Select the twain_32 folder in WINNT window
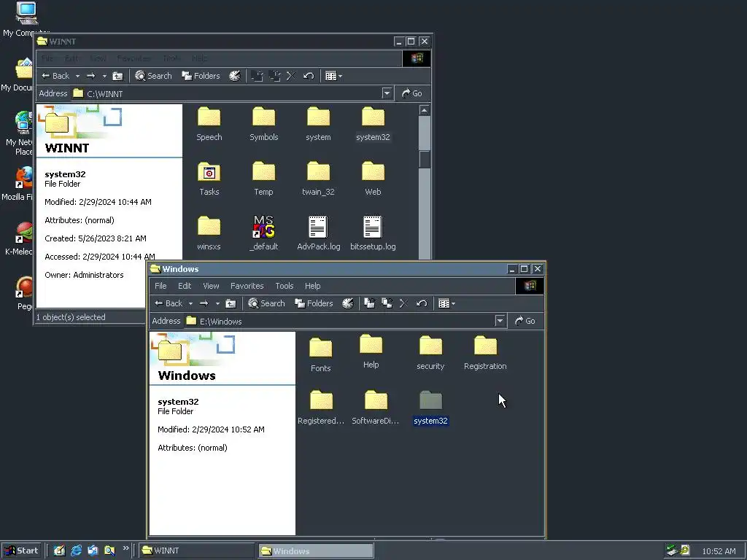The width and height of the screenshot is (747, 560). (x=318, y=179)
